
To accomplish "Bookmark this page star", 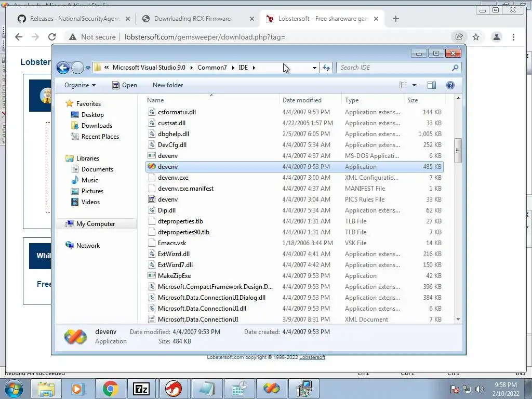I will 476,37.
